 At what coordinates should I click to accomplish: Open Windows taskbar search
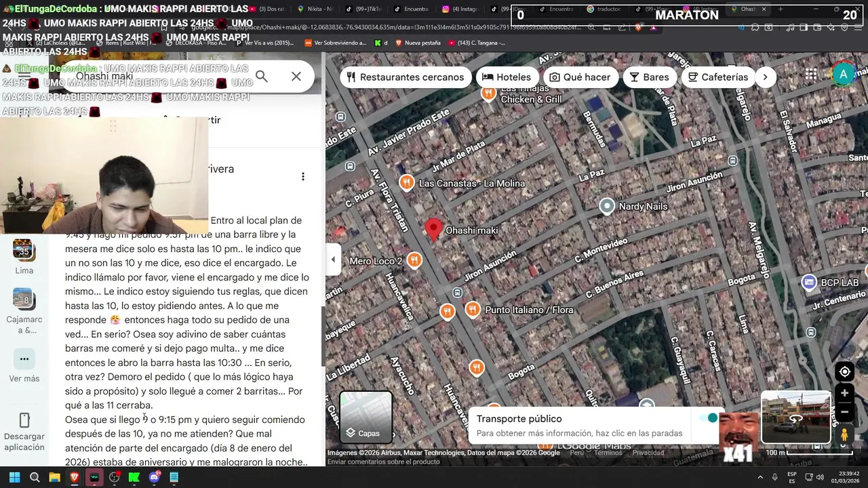[x=35, y=477]
